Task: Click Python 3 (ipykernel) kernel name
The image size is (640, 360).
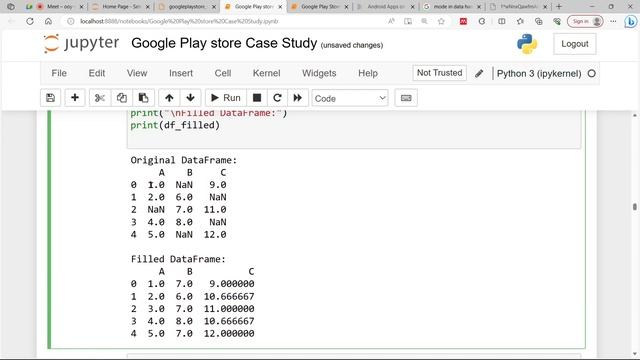Action: (x=539, y=73)
